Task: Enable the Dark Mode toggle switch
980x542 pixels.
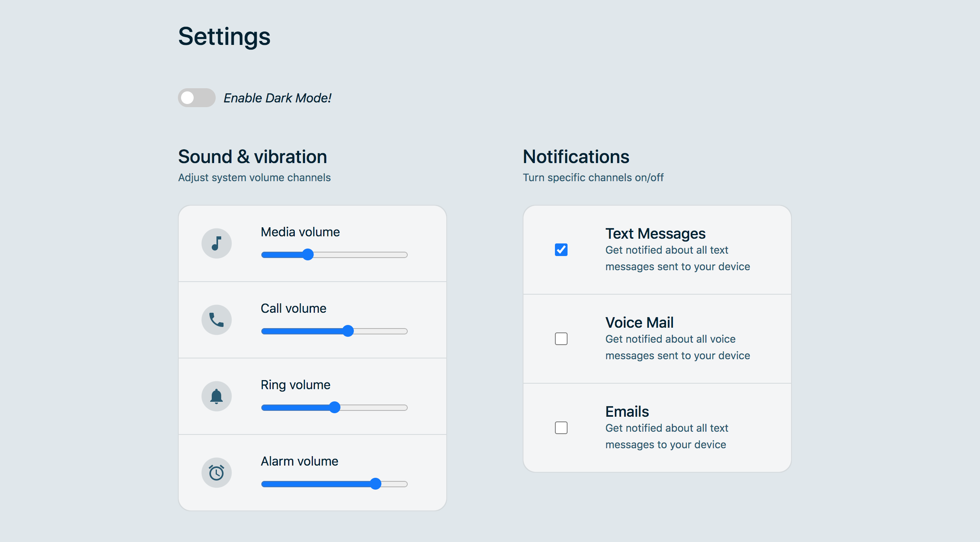Action: 196,98
